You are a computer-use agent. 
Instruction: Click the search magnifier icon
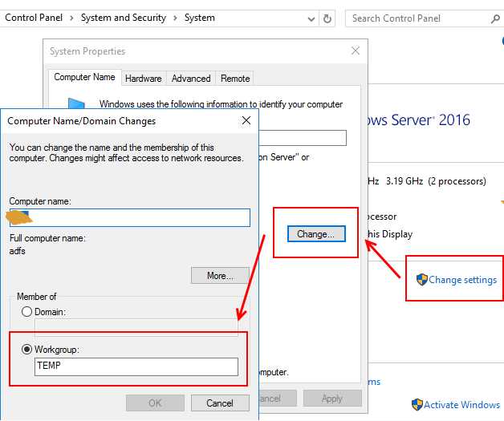click(x=495, y=19)
